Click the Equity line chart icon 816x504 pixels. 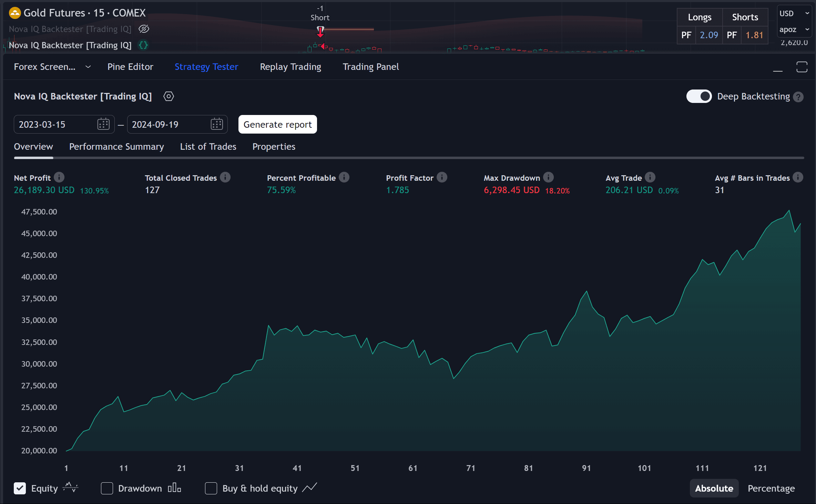[x=71, y=487]
